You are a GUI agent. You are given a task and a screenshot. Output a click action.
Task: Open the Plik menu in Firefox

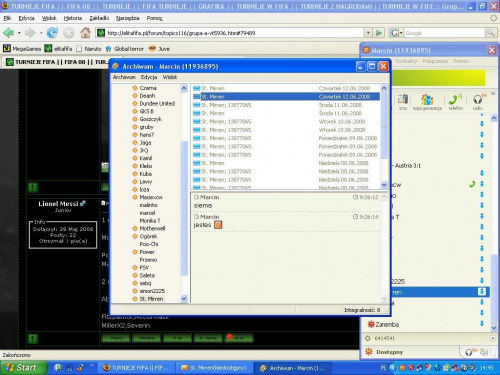7,18
